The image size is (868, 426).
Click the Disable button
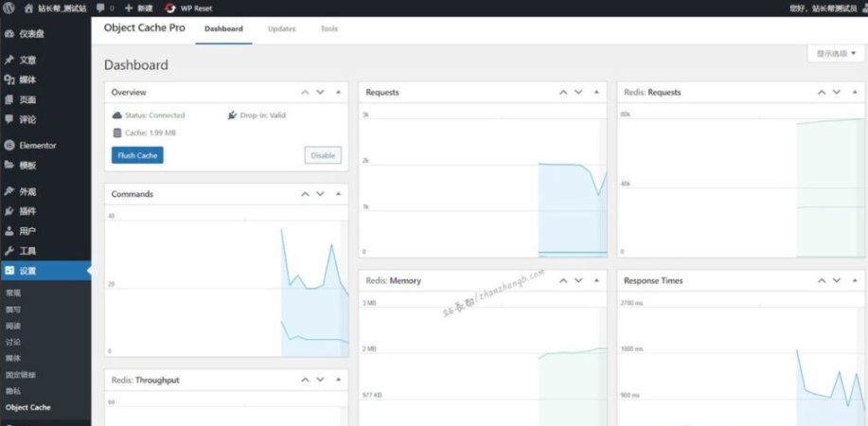pos(323,155)
